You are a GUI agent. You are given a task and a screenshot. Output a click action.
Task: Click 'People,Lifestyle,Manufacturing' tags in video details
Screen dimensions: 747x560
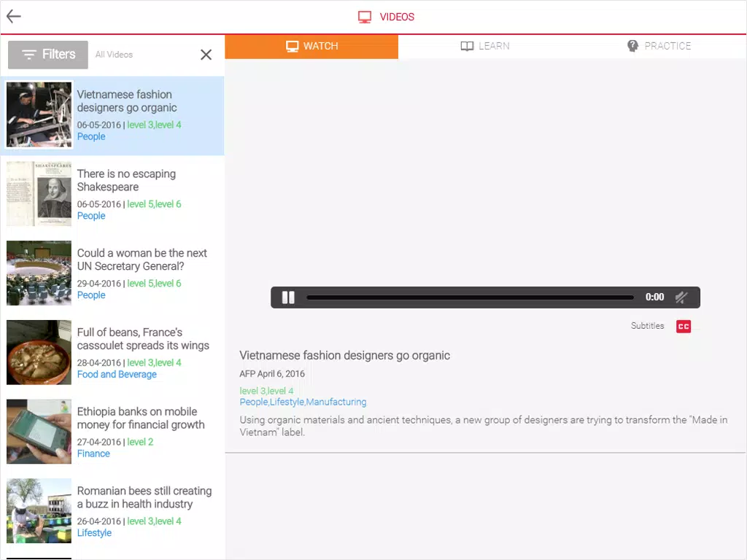[303, 402]
